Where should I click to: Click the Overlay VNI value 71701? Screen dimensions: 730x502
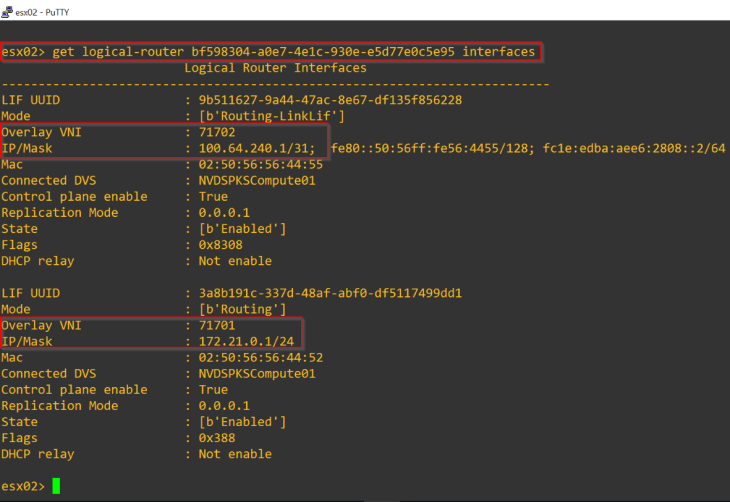point(219,325)
